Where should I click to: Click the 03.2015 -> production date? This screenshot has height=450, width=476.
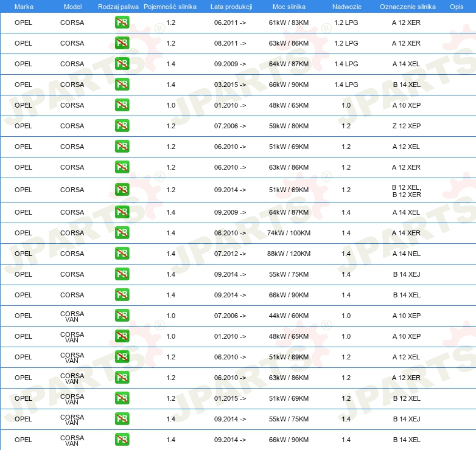point(230,85)
